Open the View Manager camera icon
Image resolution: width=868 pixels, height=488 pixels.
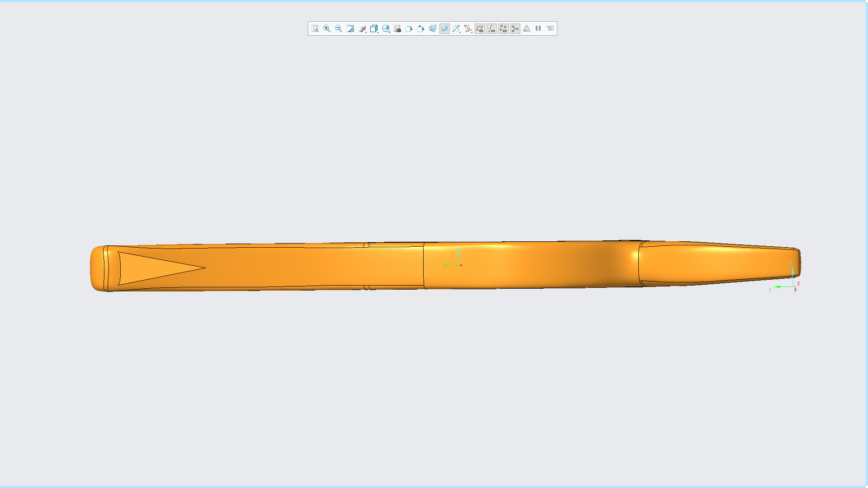(397, 28)
